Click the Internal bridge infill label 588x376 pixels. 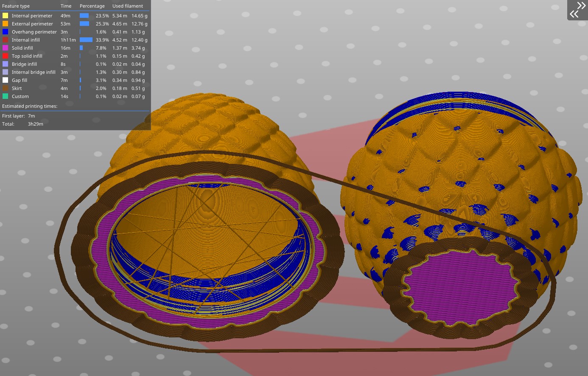coord(34,72)
